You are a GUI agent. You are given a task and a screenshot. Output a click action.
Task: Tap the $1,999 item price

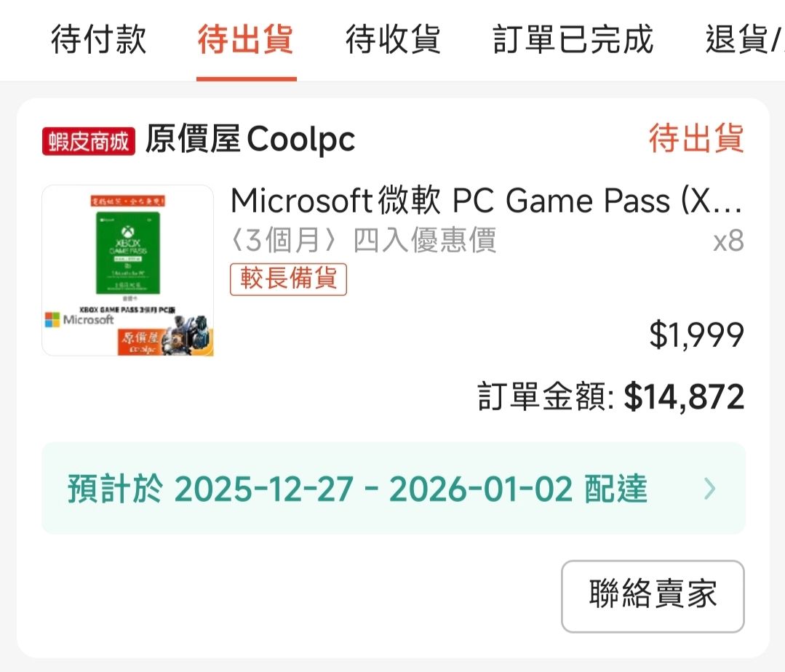point(696,335)
